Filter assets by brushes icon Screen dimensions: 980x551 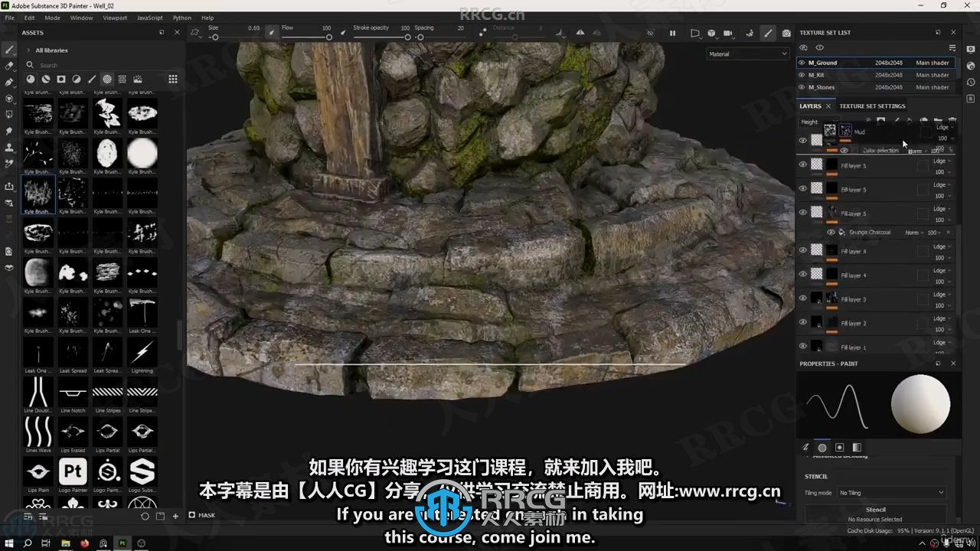(x=92, y=79)
